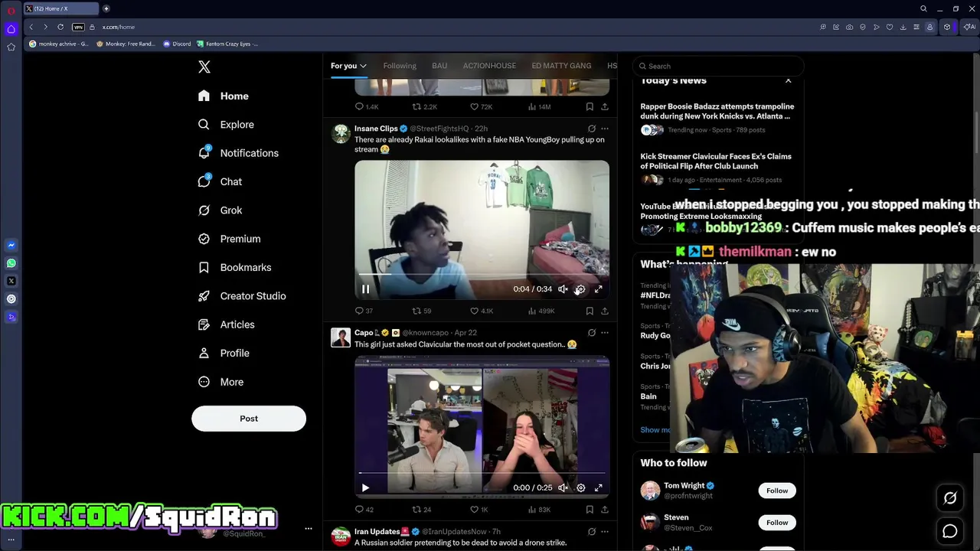Open Explore in the sidebar
Screen dimensions: 980x551
226,125
